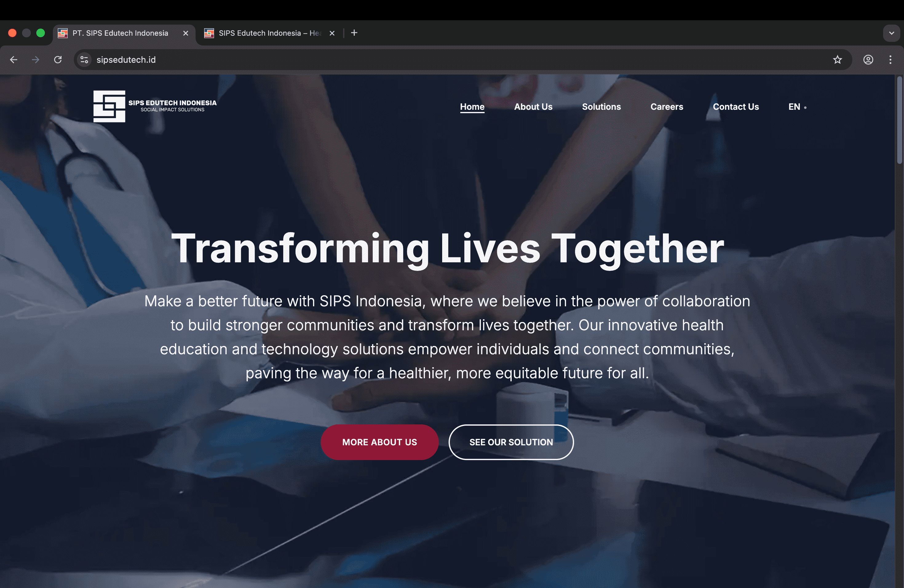Viewport: 904px width, 588px height.
Task: Reload the current page
Action: point(58,60)
